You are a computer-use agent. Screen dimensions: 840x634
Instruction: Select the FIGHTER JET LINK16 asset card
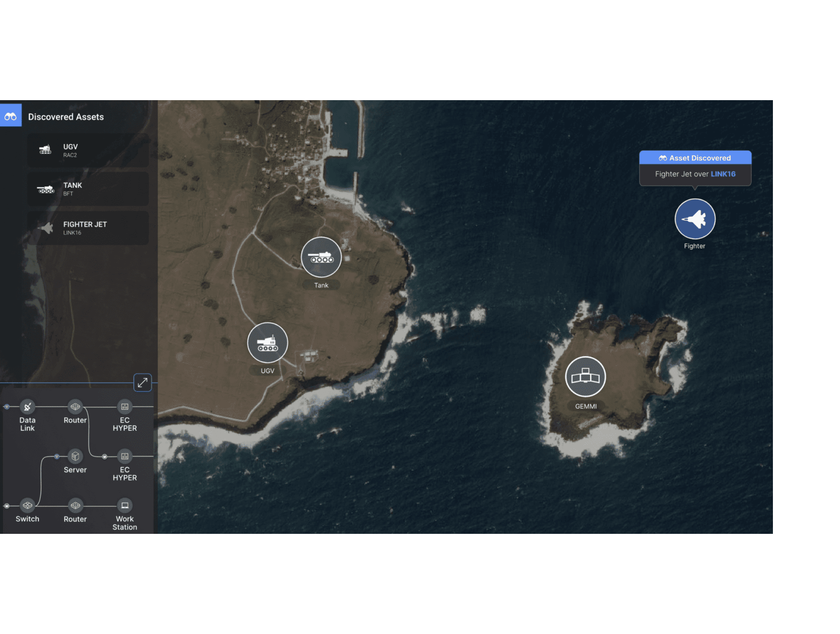[x=88, y=228]
